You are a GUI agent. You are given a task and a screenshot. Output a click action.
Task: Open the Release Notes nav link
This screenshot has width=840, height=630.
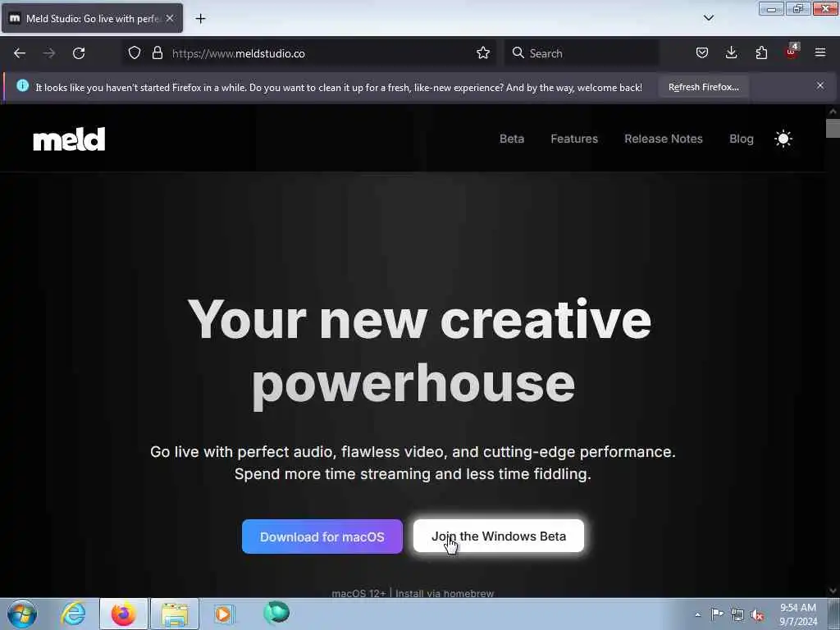pyautogui.click(x=663, y=139)
